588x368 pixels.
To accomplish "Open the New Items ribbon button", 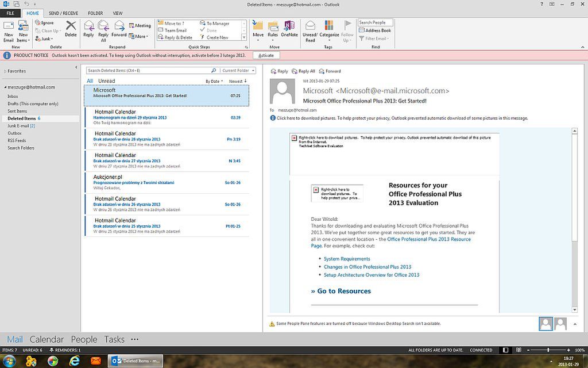I will tap(23, 32).
